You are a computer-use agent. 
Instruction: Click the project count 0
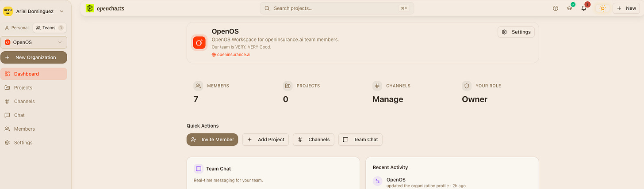(x=286, y=99)
